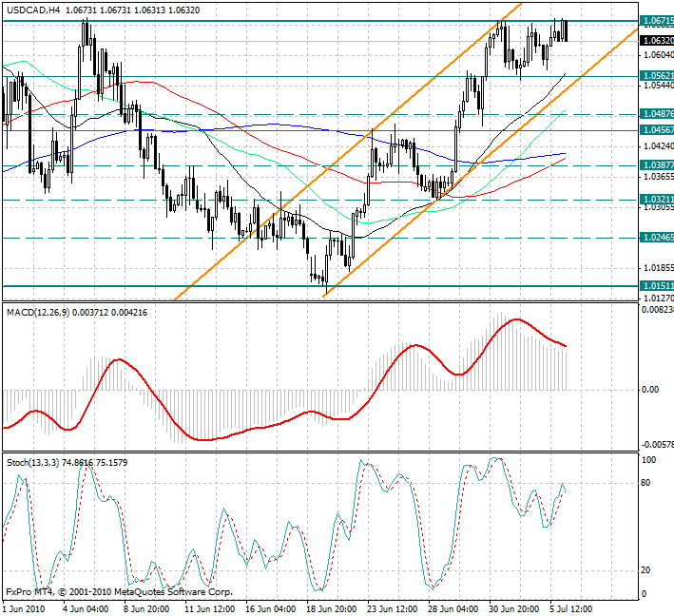The image size is (674, 616).
Task: Click the 8 Jun 20:00 time label
Action: point(146,609)
